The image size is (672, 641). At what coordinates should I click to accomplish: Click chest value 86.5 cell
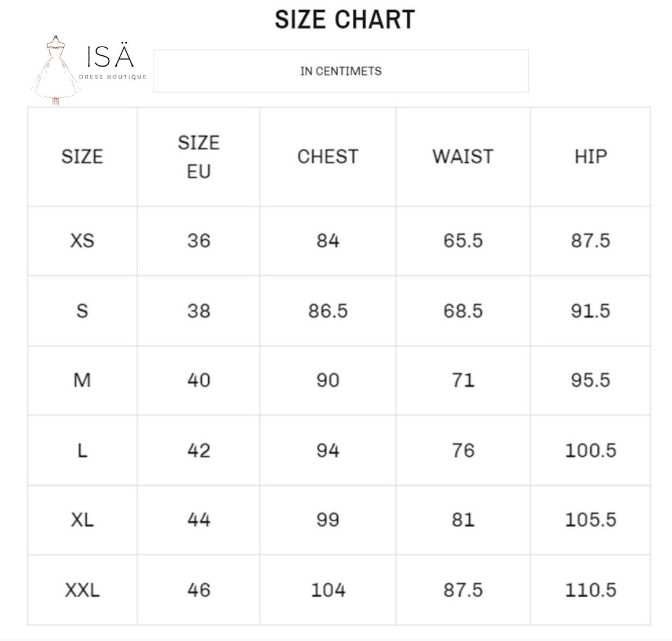pos(328,311)
